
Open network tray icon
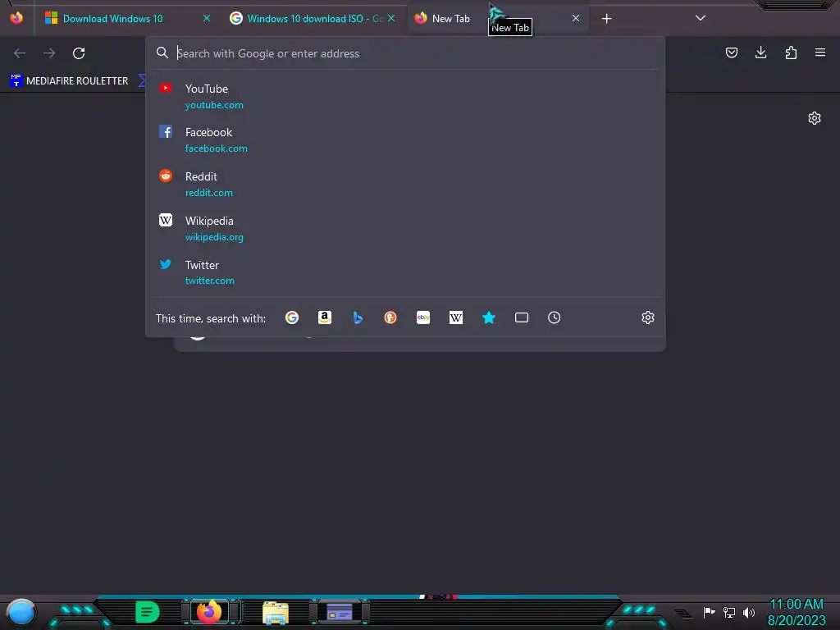coord(729,612)
